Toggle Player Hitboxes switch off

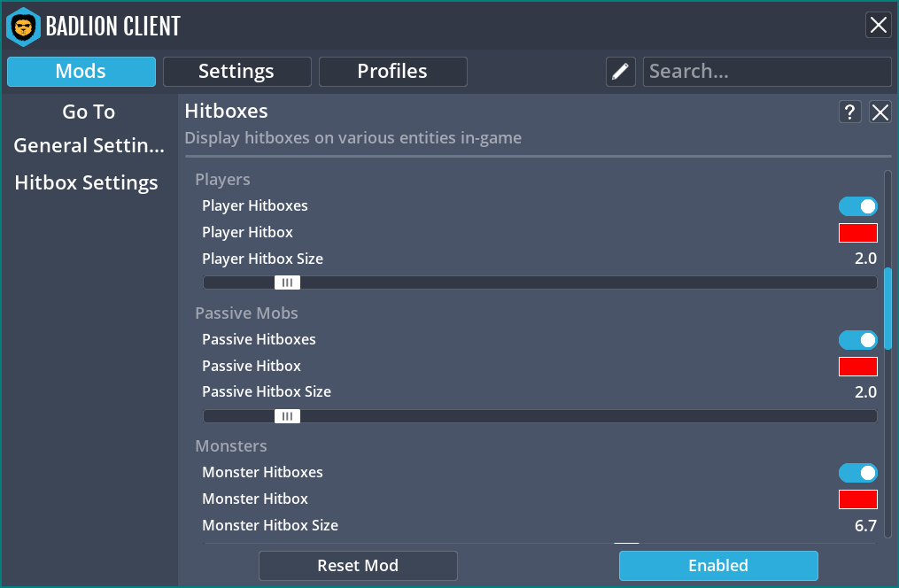[x=857, y=206]
